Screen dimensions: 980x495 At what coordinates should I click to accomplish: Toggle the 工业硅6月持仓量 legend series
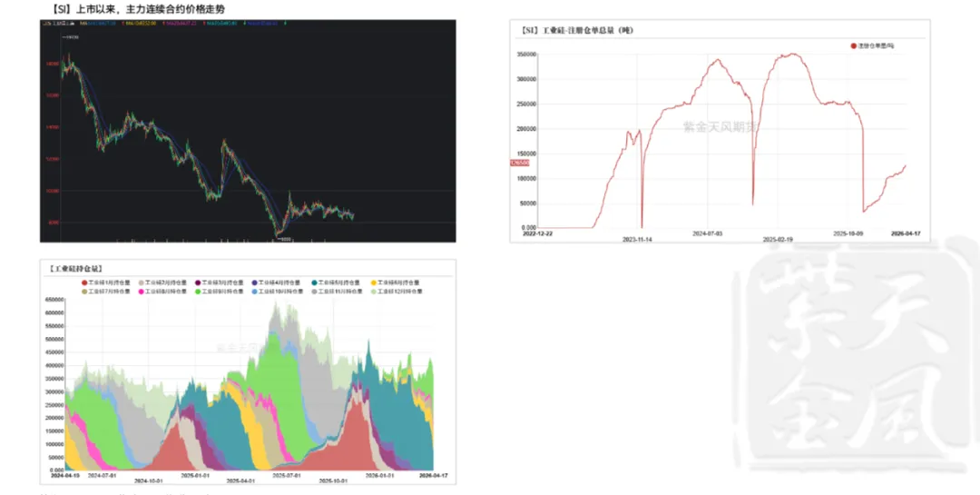(x=396, y=282)
